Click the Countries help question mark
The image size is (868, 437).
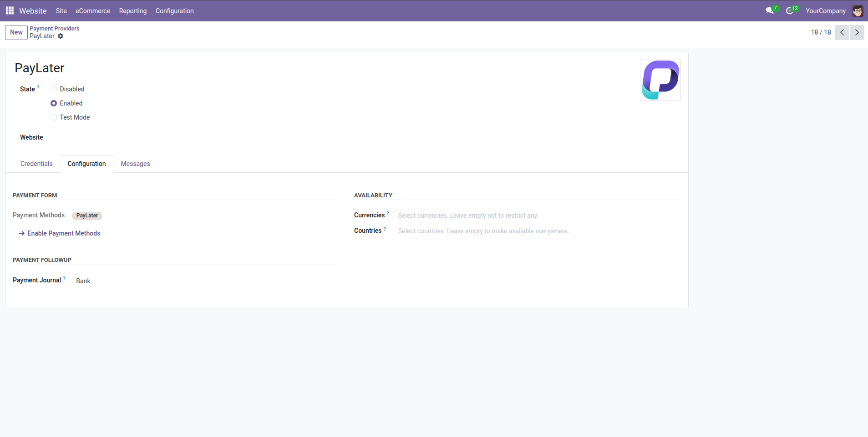pyautogui.click(x=385, y=228)
